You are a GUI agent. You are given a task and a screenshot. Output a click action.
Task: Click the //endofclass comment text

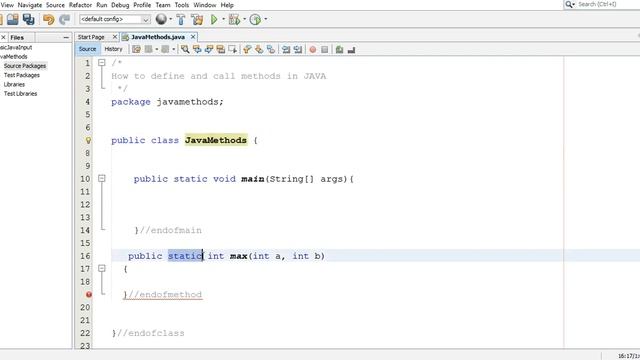[151, 333]
